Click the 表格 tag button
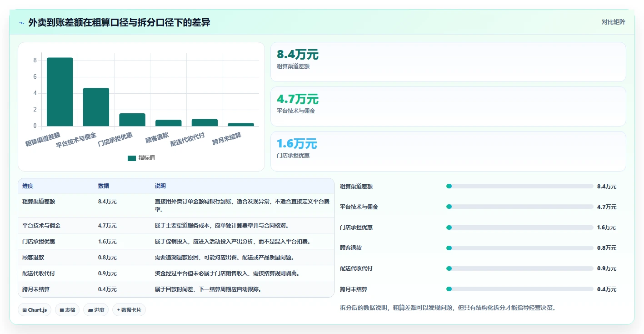Image resolution: width=644 pixels, height=334 pixels. point(67,310)
